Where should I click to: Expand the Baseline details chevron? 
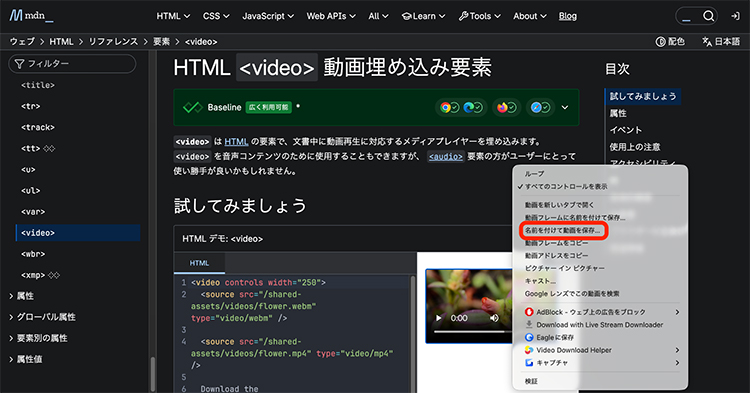[565, 108]
